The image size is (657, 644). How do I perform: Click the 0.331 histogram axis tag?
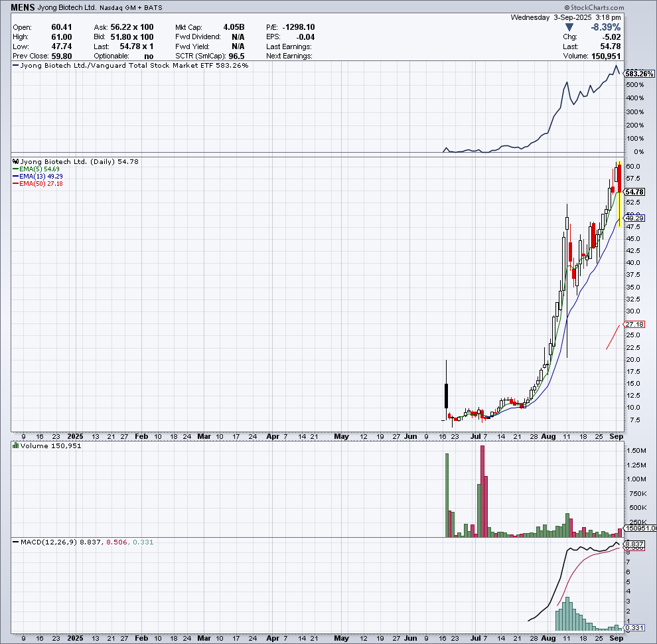click(x=634, y=627)
